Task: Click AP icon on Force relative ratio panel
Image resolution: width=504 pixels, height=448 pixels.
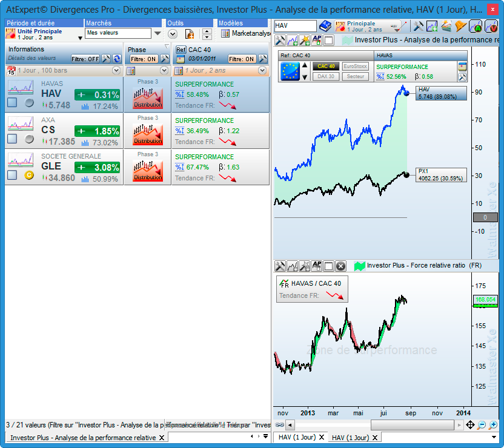Action: pos(317,266)
